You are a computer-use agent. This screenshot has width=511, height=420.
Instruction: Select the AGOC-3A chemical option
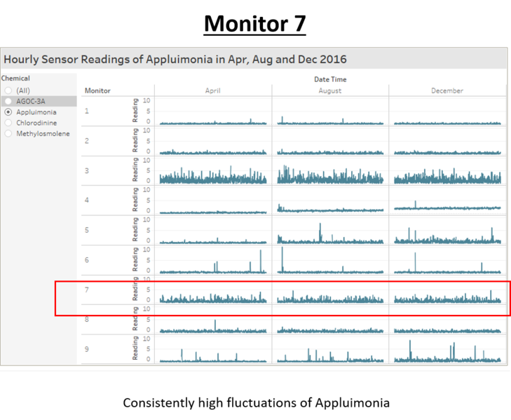coord(39,101)
